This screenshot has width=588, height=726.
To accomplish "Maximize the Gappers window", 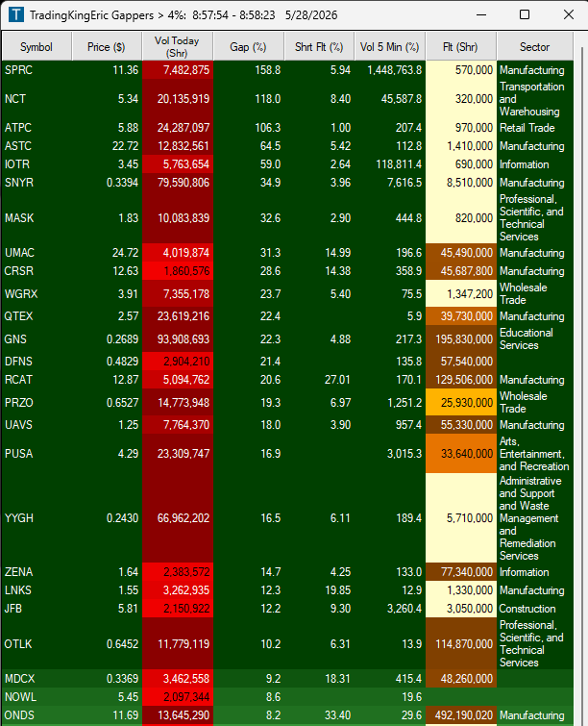I will [525, 14].
